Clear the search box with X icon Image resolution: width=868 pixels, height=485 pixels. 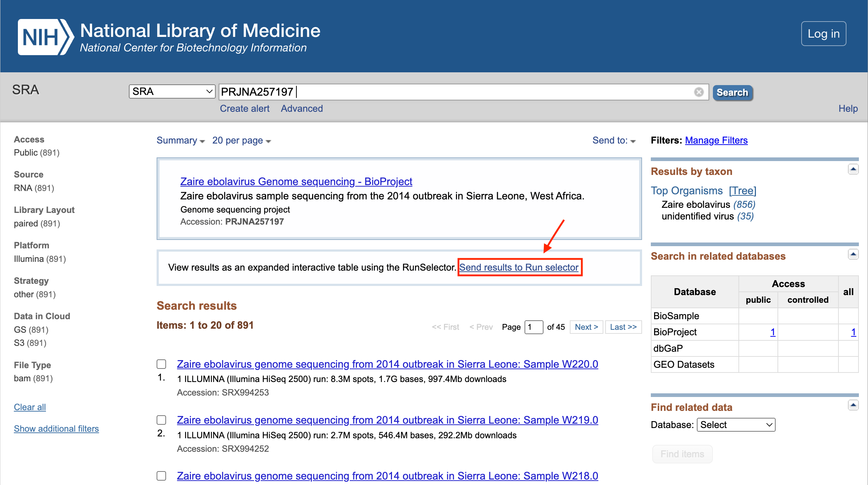point(699,92)
